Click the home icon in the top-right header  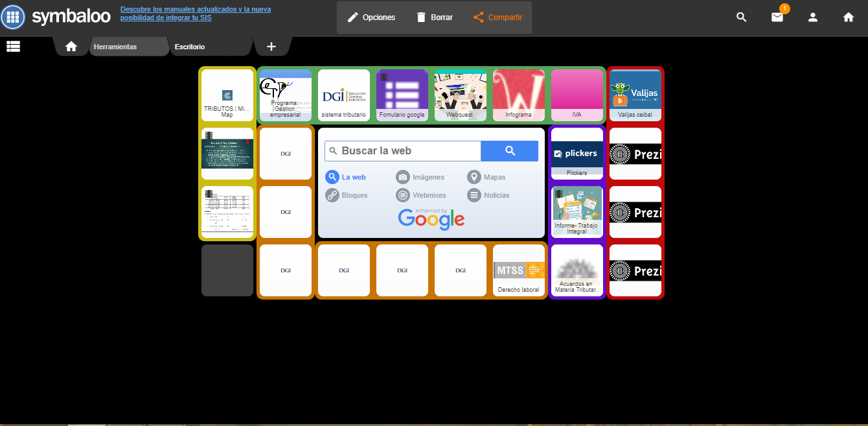[849, 18]
